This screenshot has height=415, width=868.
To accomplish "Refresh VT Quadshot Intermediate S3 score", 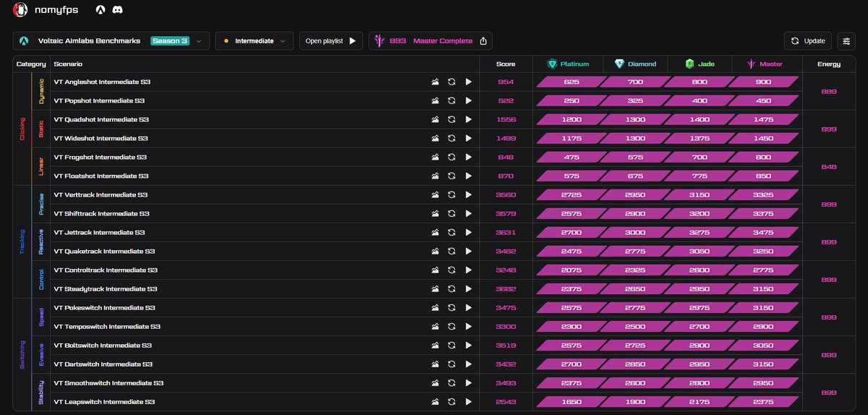I will (451, 119).
